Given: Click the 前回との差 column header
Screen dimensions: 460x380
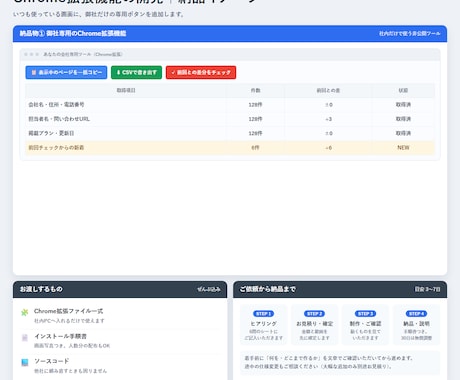Looking at the screenshot, I should [328, 90].
